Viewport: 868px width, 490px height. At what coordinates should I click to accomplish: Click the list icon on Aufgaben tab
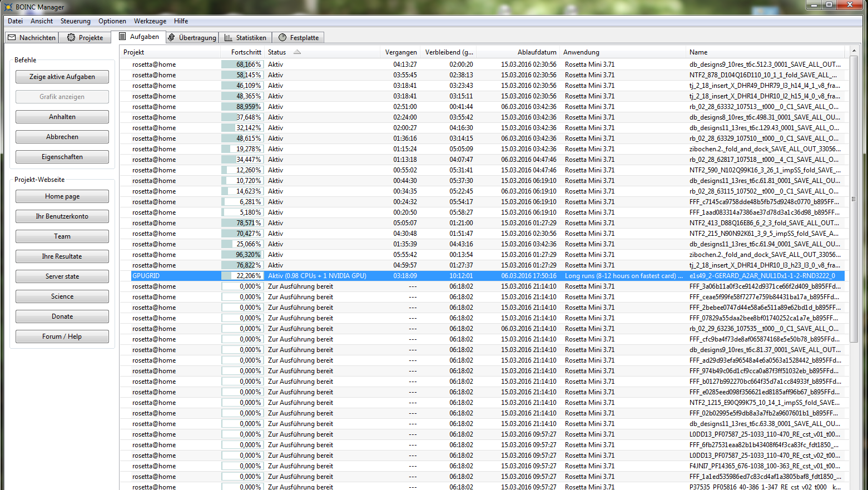122,36
